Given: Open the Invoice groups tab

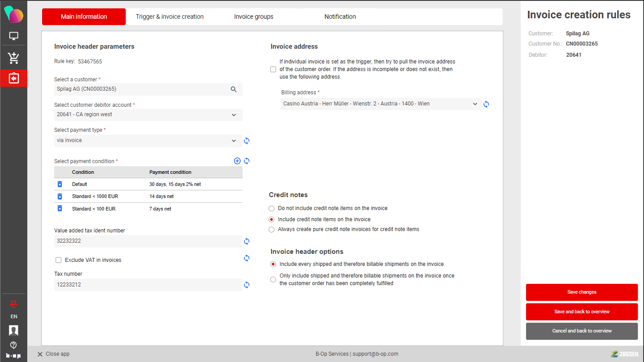Looking at the screenshot, I should 254,17.
